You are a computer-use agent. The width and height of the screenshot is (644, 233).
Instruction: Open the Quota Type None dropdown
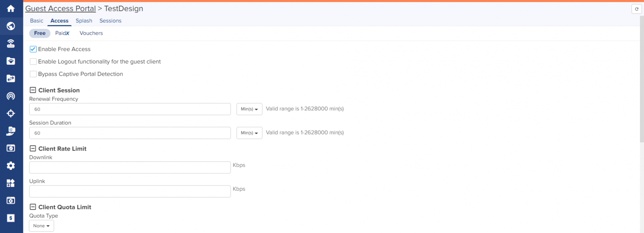pyautogui.click(x=41, y=226)
